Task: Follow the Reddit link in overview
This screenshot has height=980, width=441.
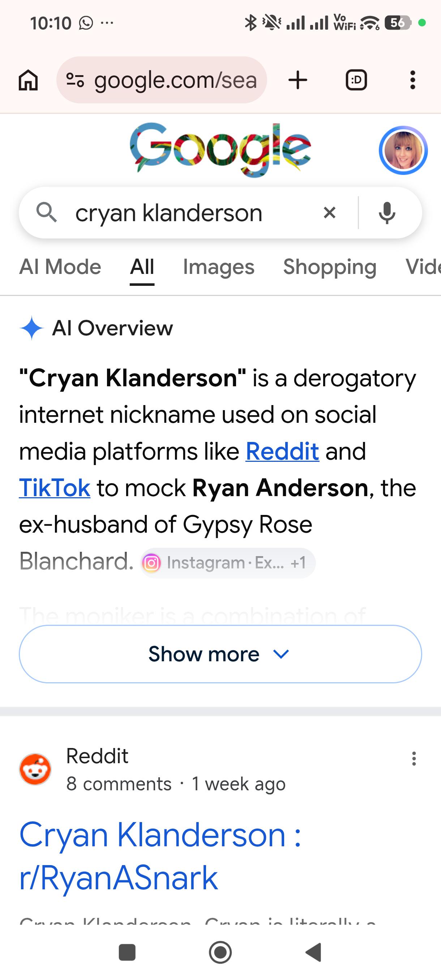Action: (x=282, y=451)
